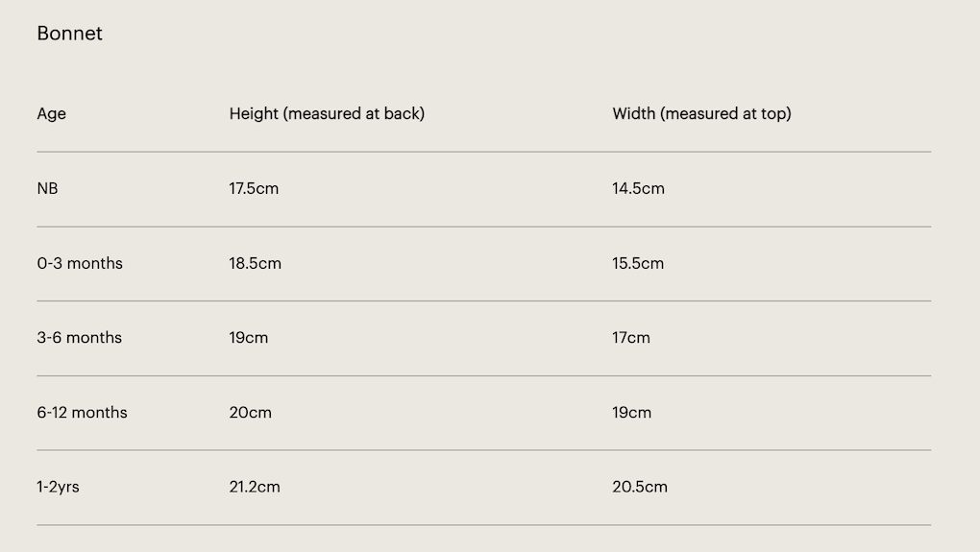Select the Age column header
The height and width of the screenshot is (552, 980).
tap(51, 113)
